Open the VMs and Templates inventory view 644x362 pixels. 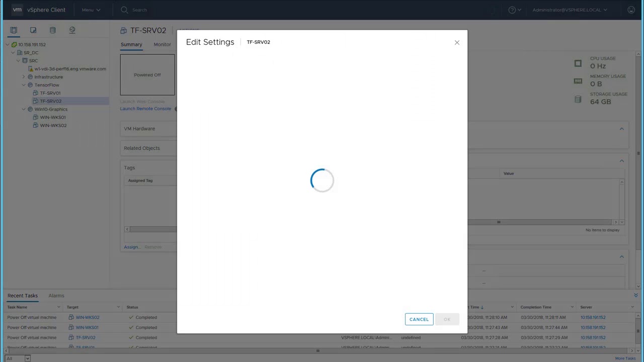click(x=33, y=30)
